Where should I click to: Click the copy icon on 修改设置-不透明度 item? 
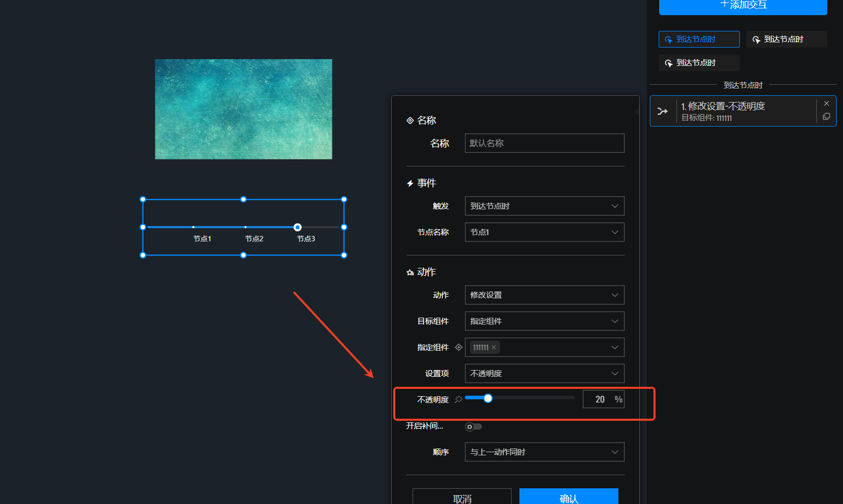(826, 117)
